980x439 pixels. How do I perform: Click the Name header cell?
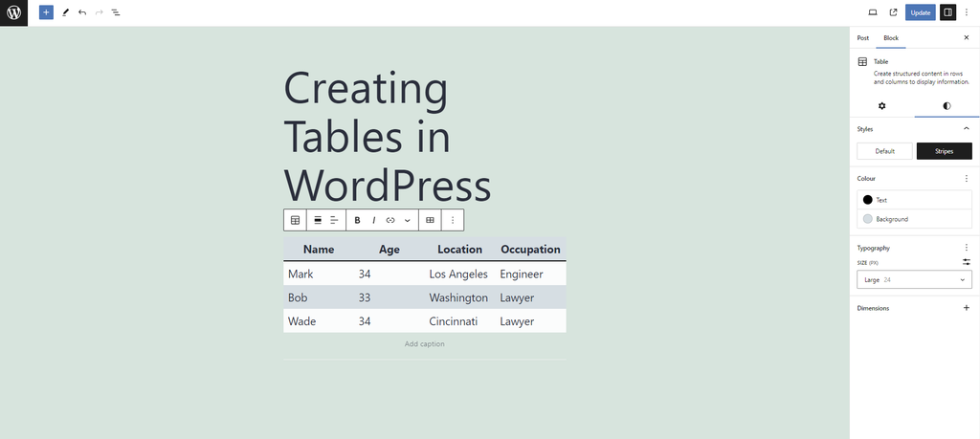(319, 250)
